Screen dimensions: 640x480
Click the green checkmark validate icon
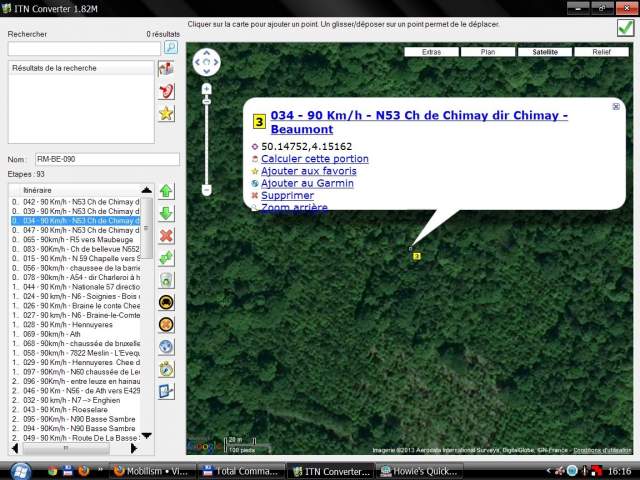625,28
